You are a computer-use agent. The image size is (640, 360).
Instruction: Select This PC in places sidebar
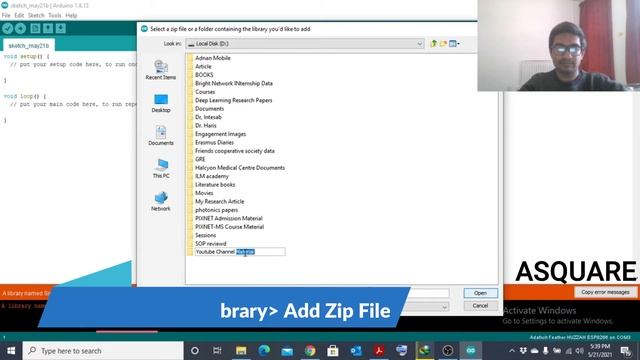point(161,168)
